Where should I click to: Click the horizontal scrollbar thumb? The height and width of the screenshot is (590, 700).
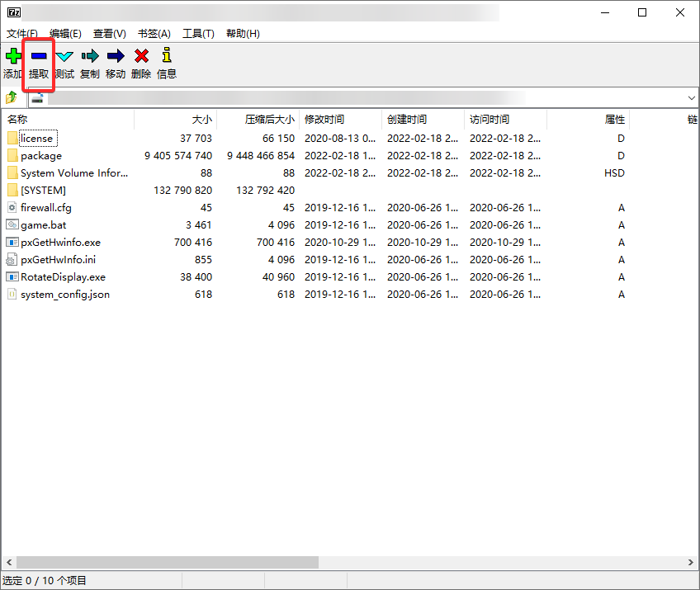click(x=165, y=562)
